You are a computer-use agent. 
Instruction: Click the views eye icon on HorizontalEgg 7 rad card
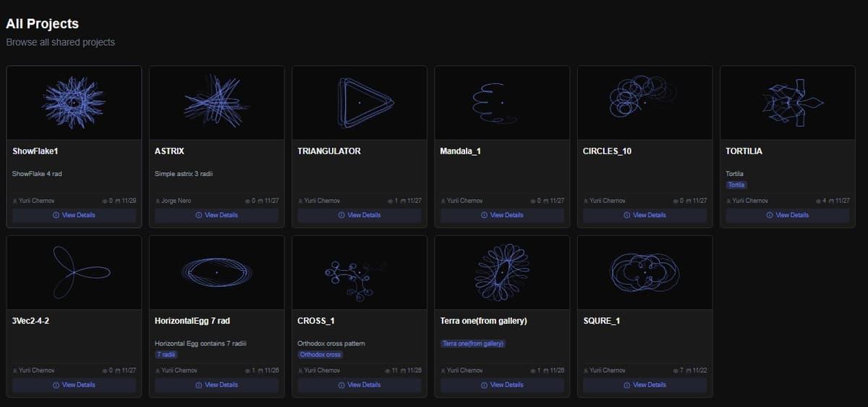pyautogui.click(x=248, y=370)
